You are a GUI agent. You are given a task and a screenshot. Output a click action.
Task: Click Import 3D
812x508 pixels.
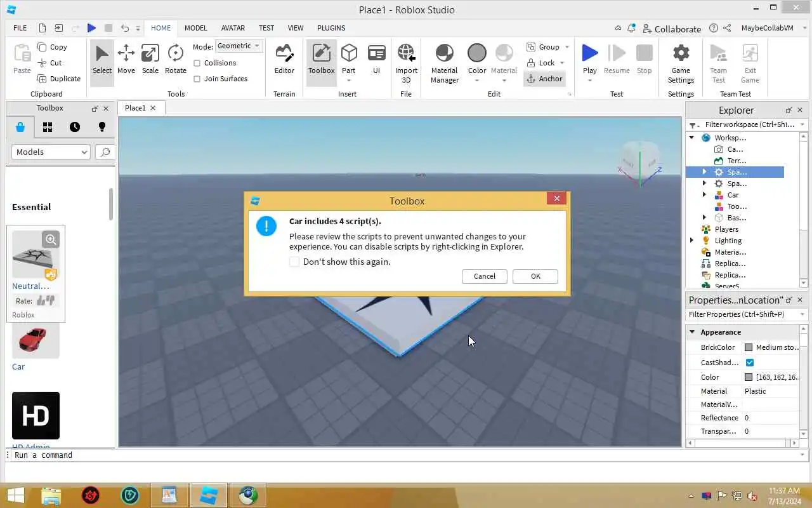(x=406, y=63)
